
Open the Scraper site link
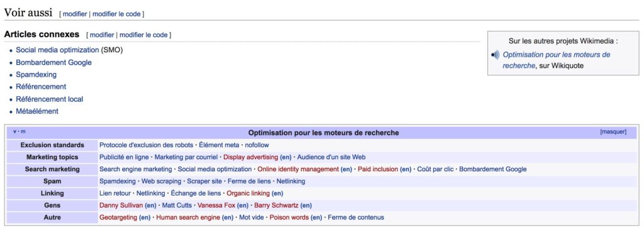pyautogui.click(x=204, y=181)
